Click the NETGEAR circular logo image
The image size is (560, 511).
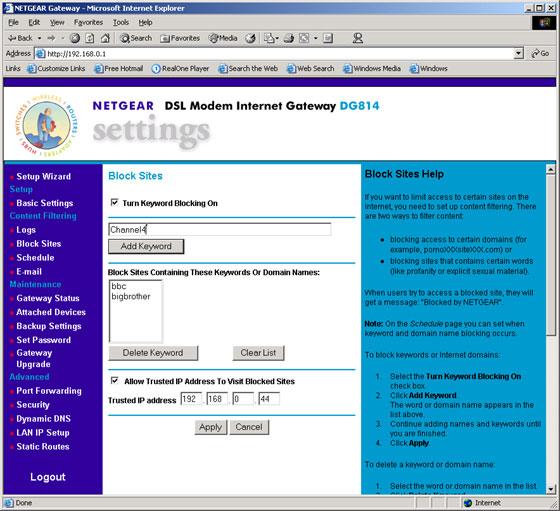pyautogui.click(x=46, y=125)
